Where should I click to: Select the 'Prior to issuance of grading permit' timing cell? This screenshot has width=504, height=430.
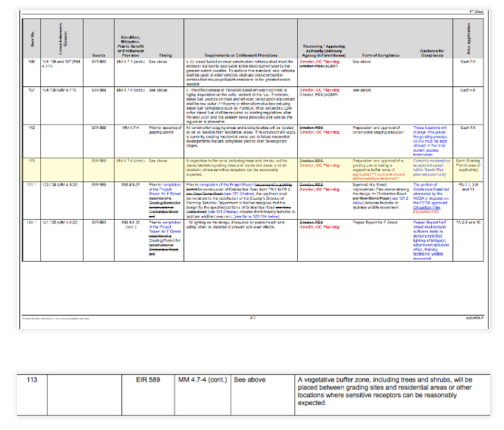pyautogui.click(x=165, y=130)
